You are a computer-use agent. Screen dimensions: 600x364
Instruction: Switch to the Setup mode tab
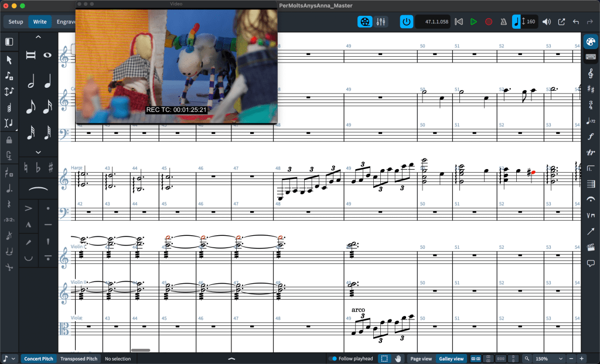click(x=16, y=22)
